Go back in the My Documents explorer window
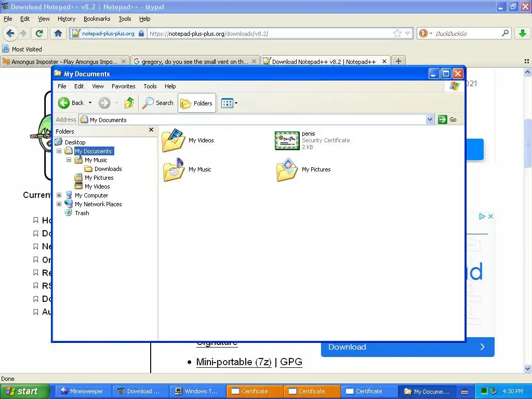This screenshot has height=399, width=532. coord(71,103)
